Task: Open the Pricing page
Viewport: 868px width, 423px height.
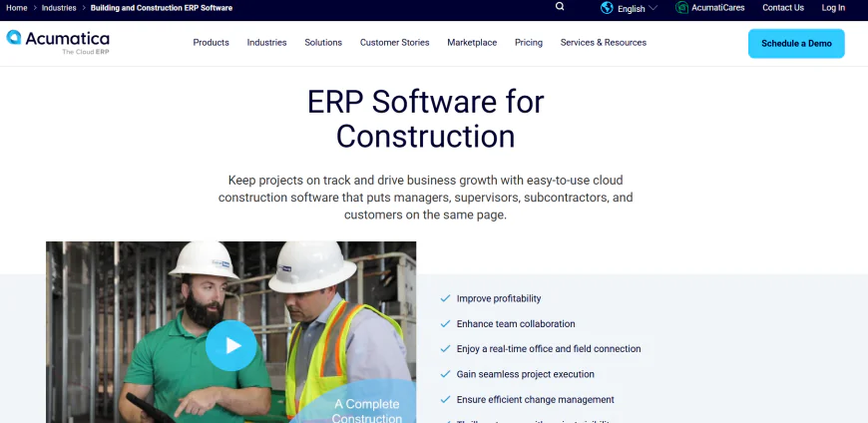Action: pyautogui.click(x=529, y=43)
